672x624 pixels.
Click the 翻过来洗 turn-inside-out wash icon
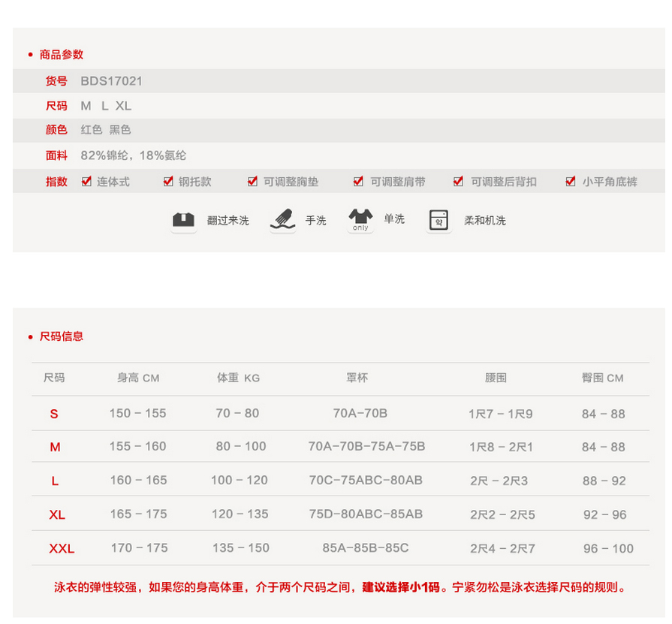[x=184, y=220]
